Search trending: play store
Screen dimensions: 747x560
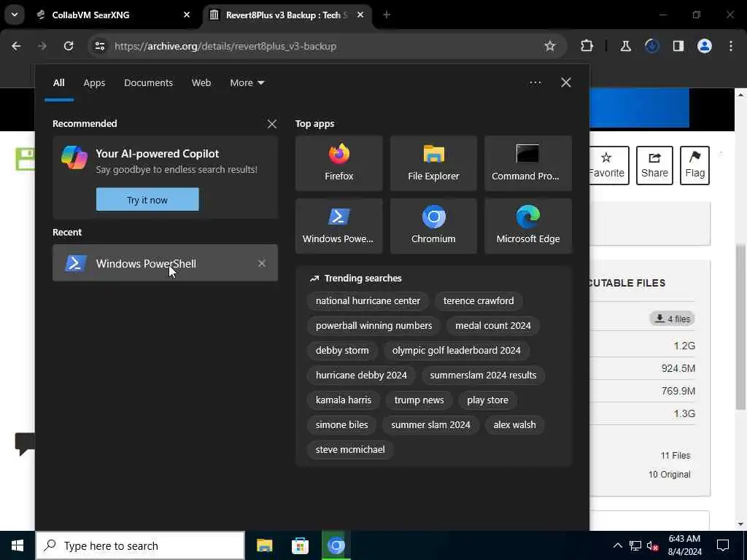coord(487,400)
